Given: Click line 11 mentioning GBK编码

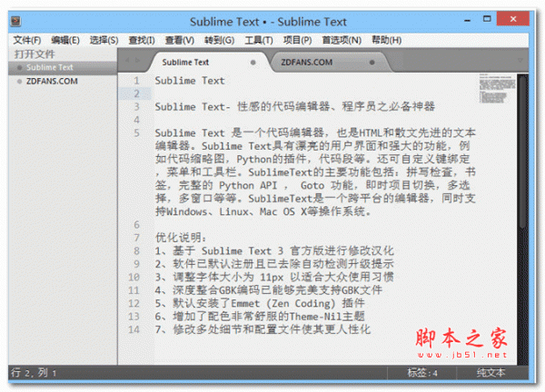Looking at the screenshot, I should coord(269,290).
